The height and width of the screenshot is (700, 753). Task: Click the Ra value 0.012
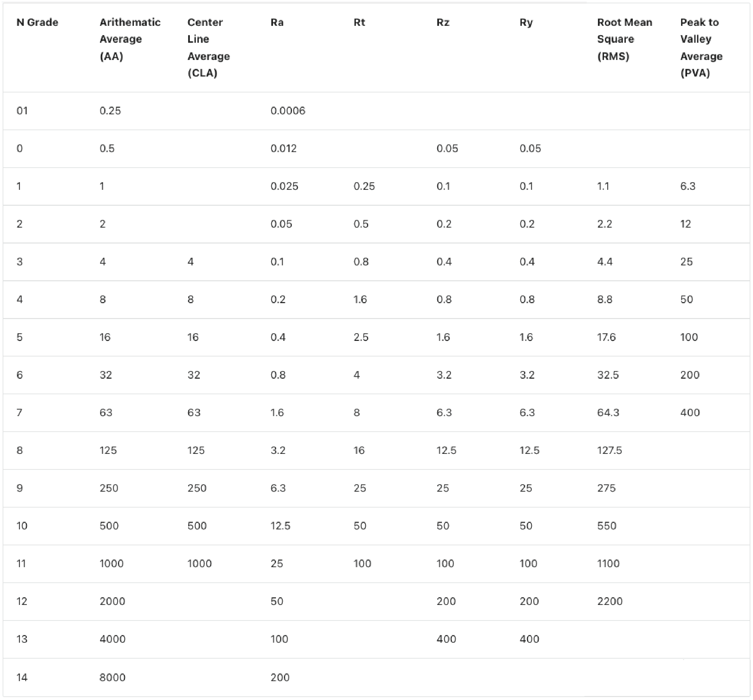click(x=283, y=148)
